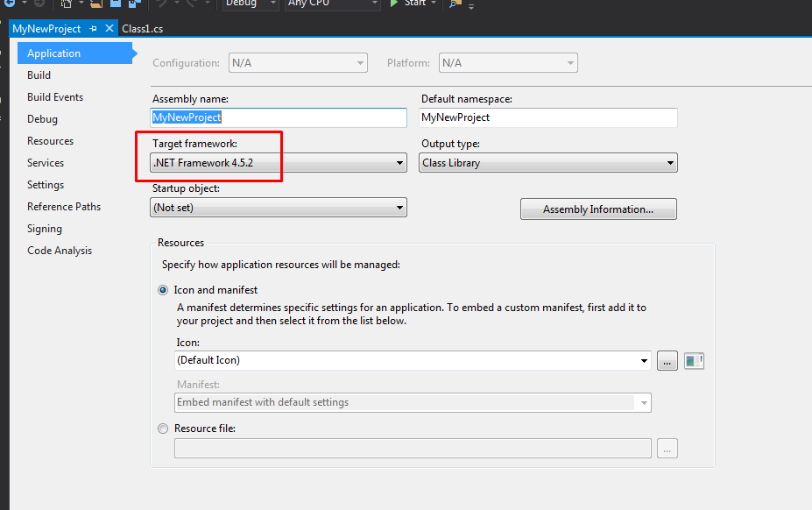Expand the Default Icon dropdown

[413, 361]
